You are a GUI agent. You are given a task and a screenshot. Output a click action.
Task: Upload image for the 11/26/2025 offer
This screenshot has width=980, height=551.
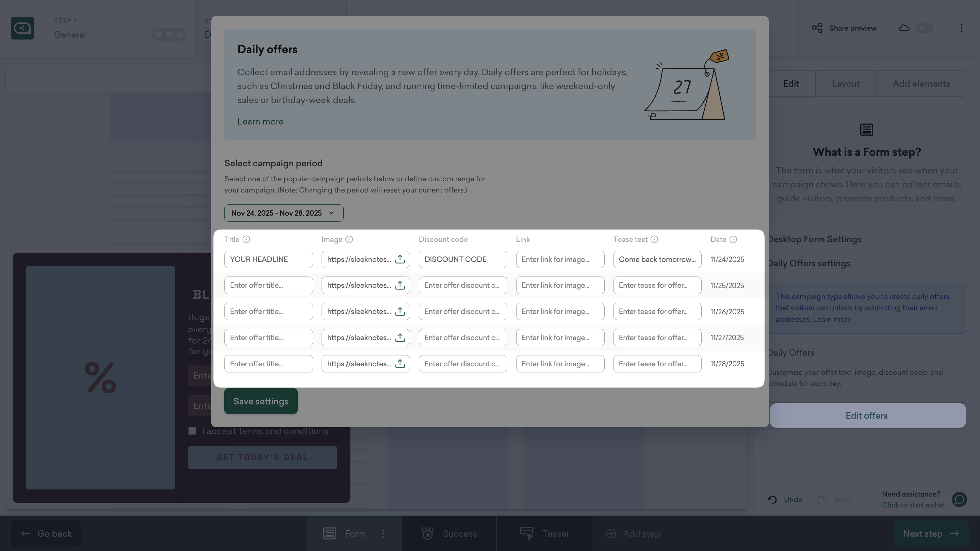pyautogui.click(x=400, y=312)
